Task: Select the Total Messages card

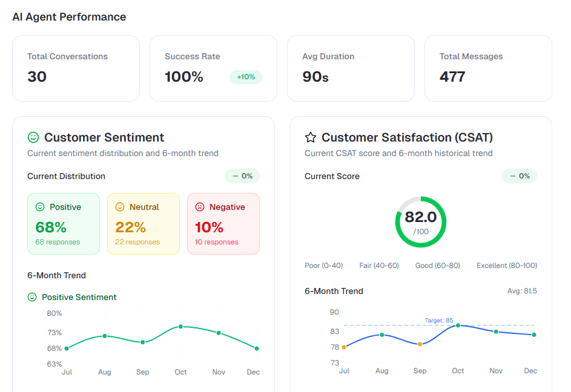Action: (x=488, y=68)
